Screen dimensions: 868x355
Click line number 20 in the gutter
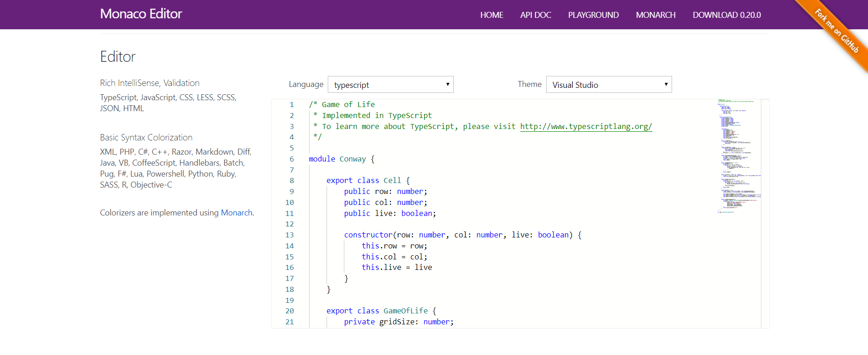pyautogui.click(x=289, y=311)
